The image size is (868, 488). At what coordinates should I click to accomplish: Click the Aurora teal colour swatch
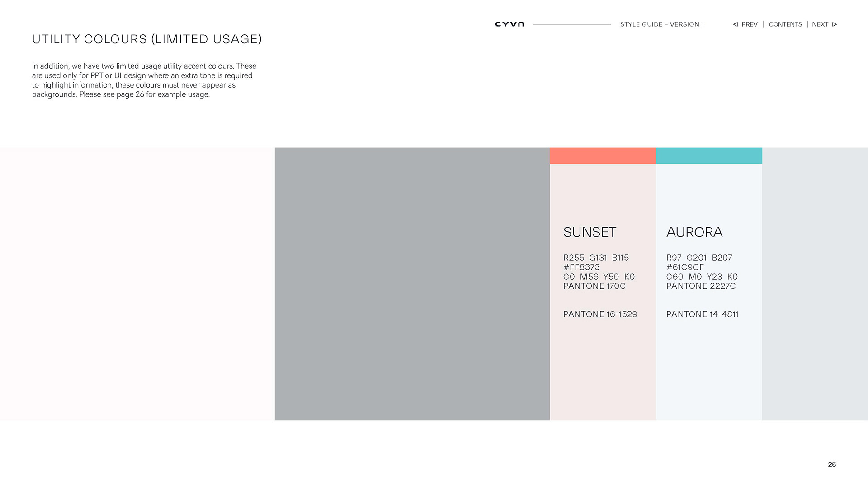coord(709,156)
